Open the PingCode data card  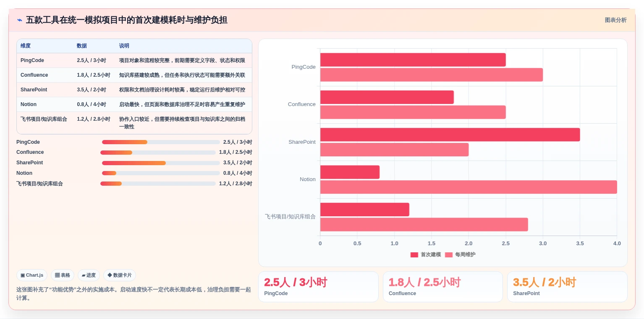[x=318, y=287]
